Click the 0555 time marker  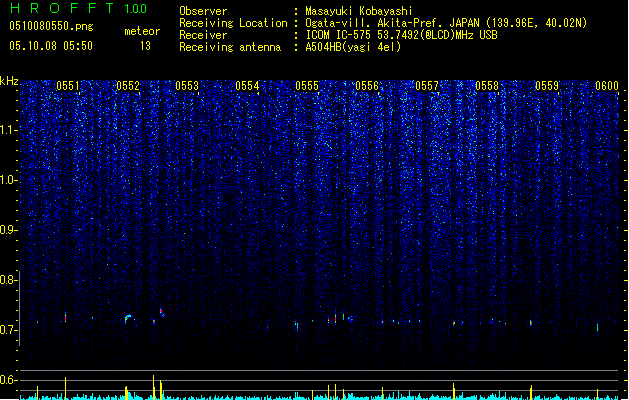[x=307, y=86]
